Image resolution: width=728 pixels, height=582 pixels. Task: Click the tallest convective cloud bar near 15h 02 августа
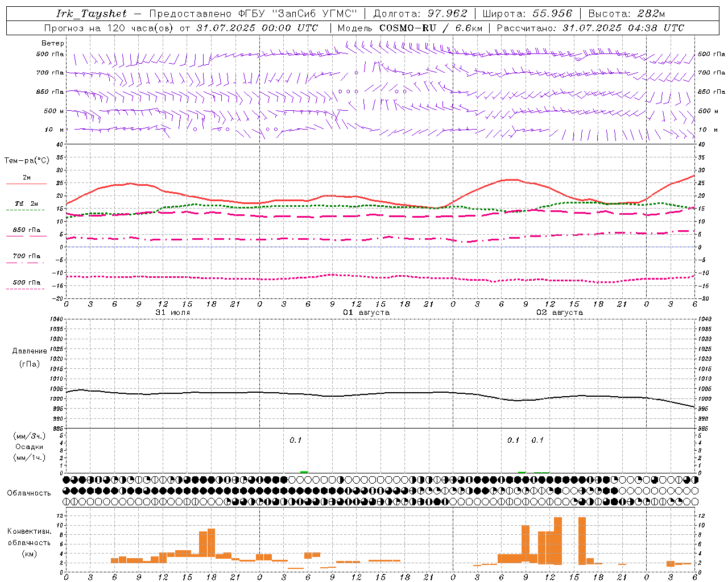click(582, 541)
